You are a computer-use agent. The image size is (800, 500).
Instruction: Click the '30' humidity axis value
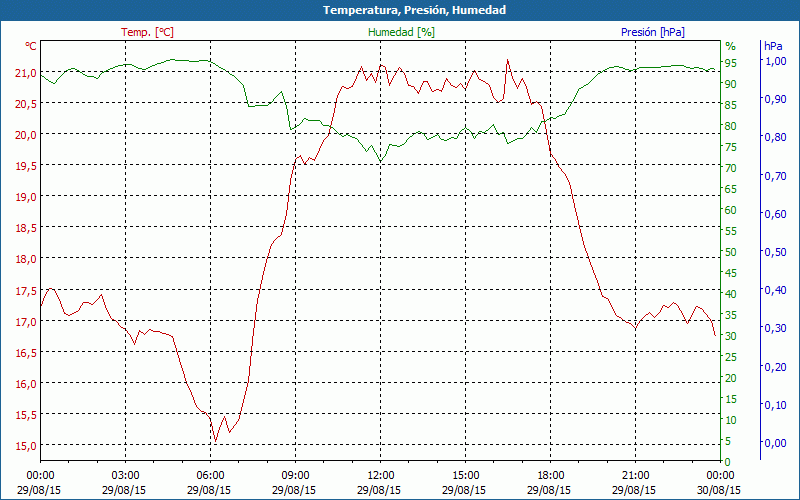[731, 337]
